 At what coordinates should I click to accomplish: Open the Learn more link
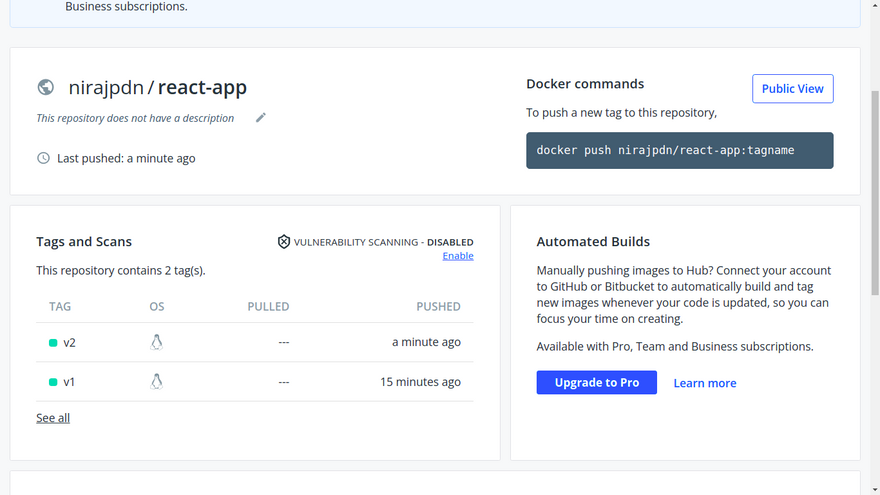pos(704,383)
